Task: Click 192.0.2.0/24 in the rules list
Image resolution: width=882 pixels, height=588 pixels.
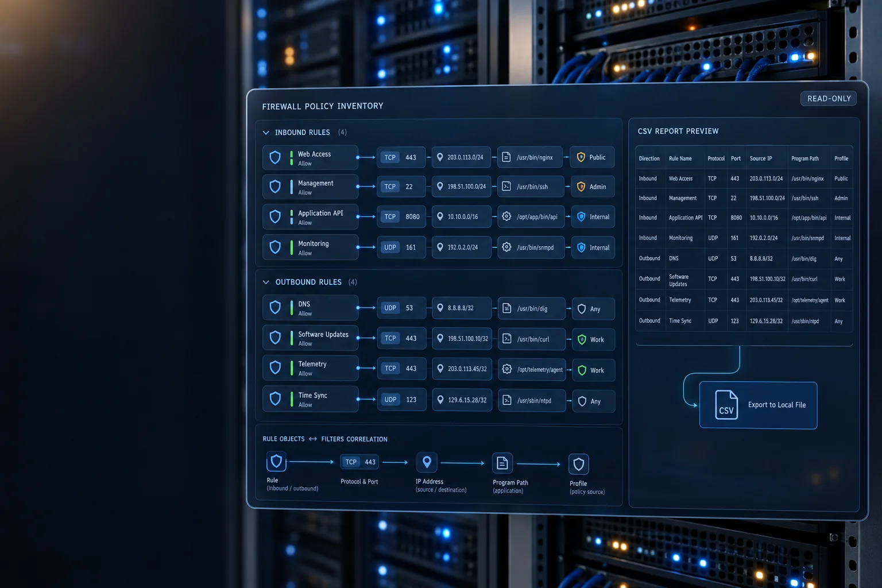Action: tap(463, 247)
